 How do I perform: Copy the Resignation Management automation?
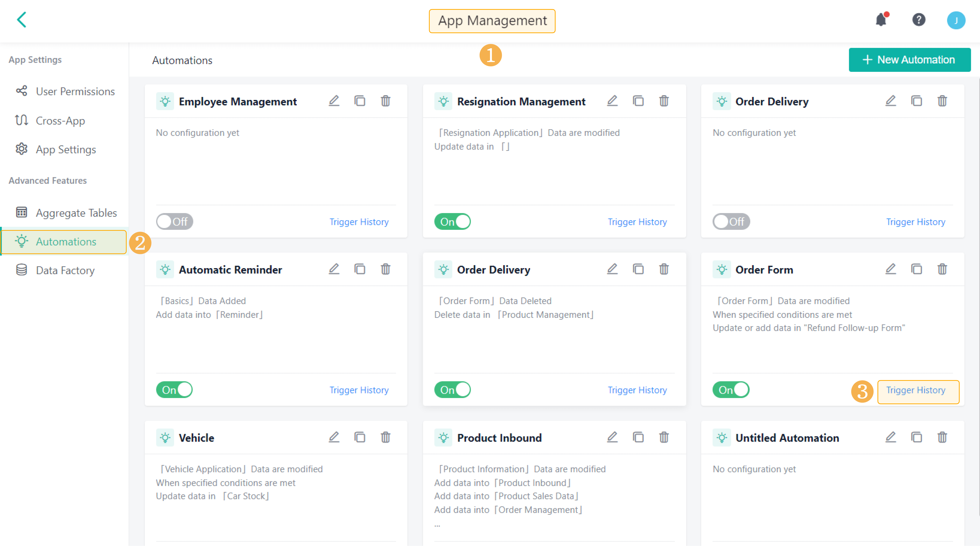638,101
